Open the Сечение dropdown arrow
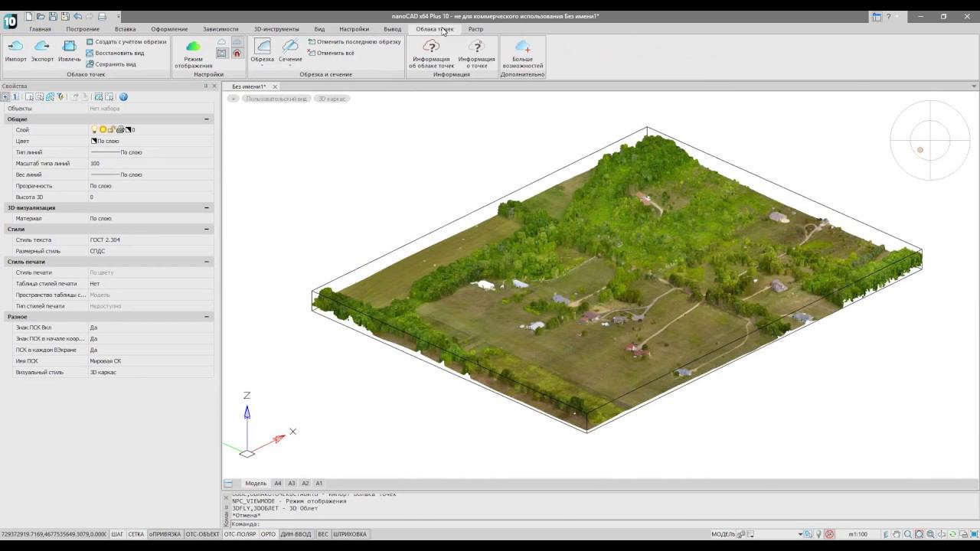Screen dimensions: 980x551 click(x=290, y=66)
